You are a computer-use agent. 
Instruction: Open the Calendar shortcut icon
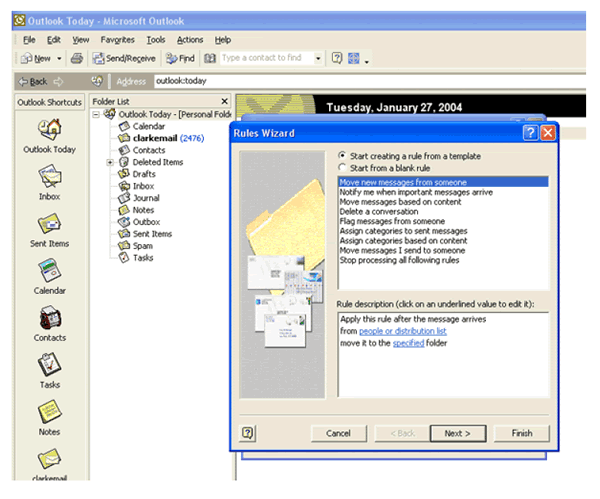coord(49,271)
